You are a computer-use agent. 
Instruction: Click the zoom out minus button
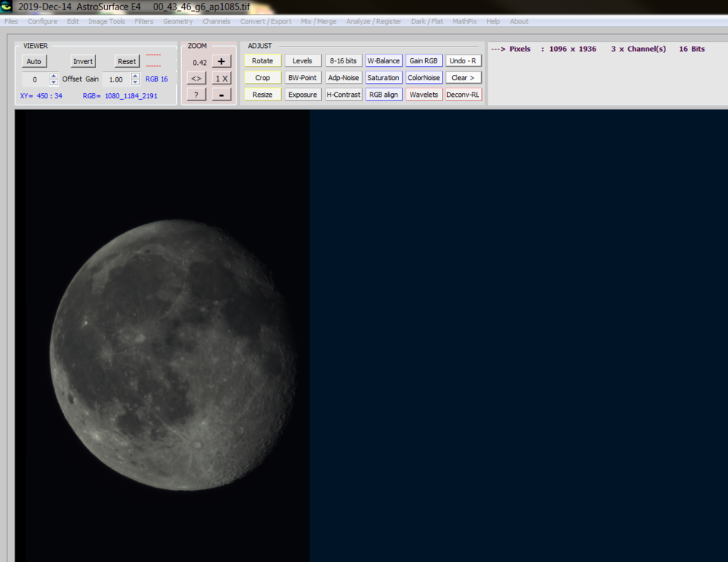221,95
